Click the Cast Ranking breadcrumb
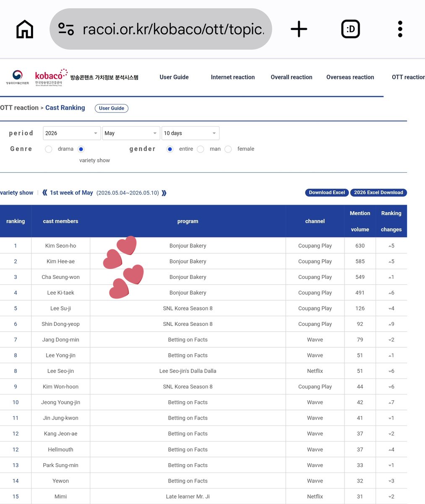 [x=65, y=108]
